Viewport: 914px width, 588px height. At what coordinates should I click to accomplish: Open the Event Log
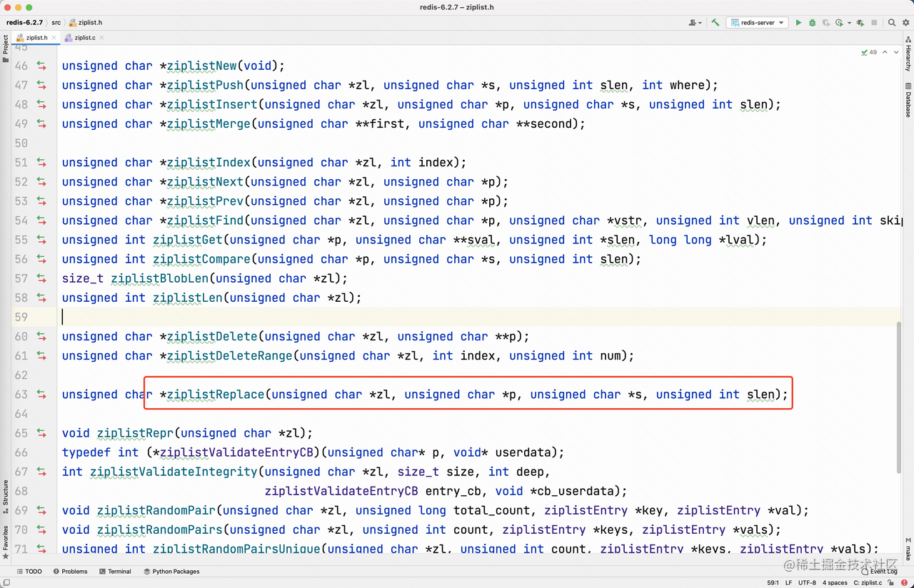(879, 572)
